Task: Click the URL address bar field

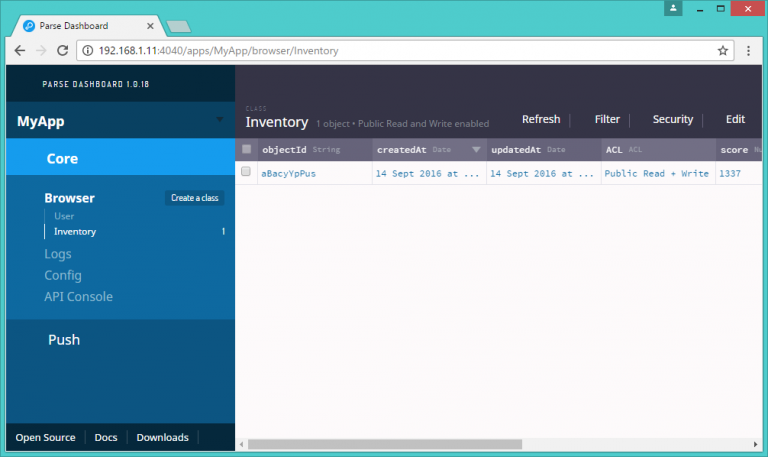Action: tap(400, 50)
